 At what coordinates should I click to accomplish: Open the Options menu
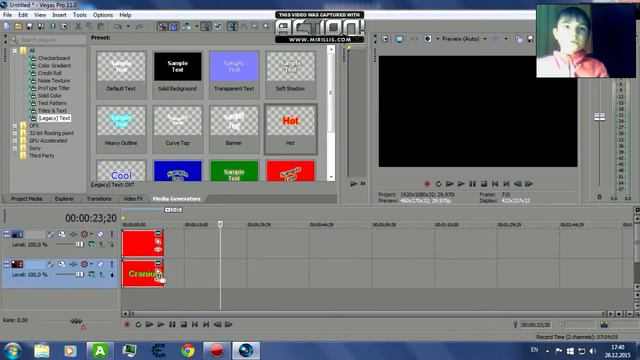[103, 15]
